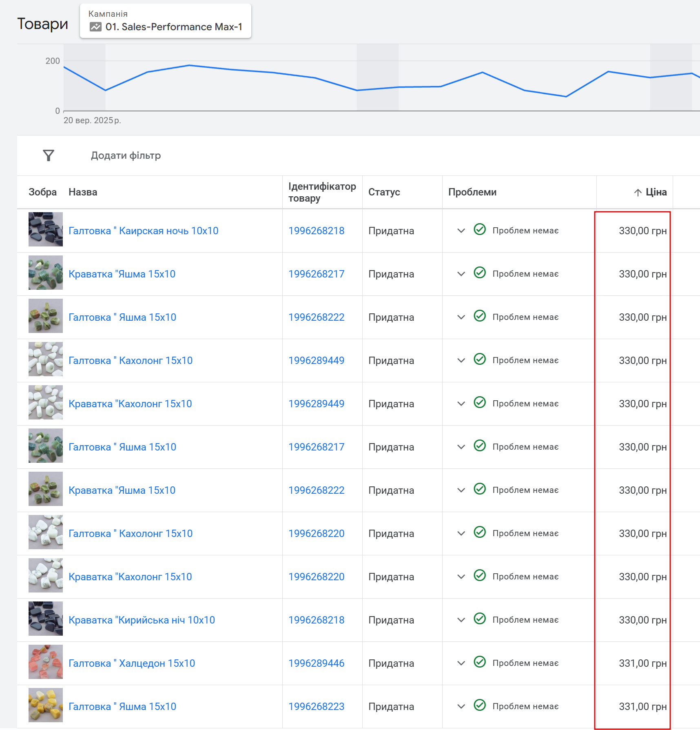Open product Галтовка Каирская ночь 10x10
This screenshot has height=730, width=700.
pyautogui.click(x=144, y=231)
